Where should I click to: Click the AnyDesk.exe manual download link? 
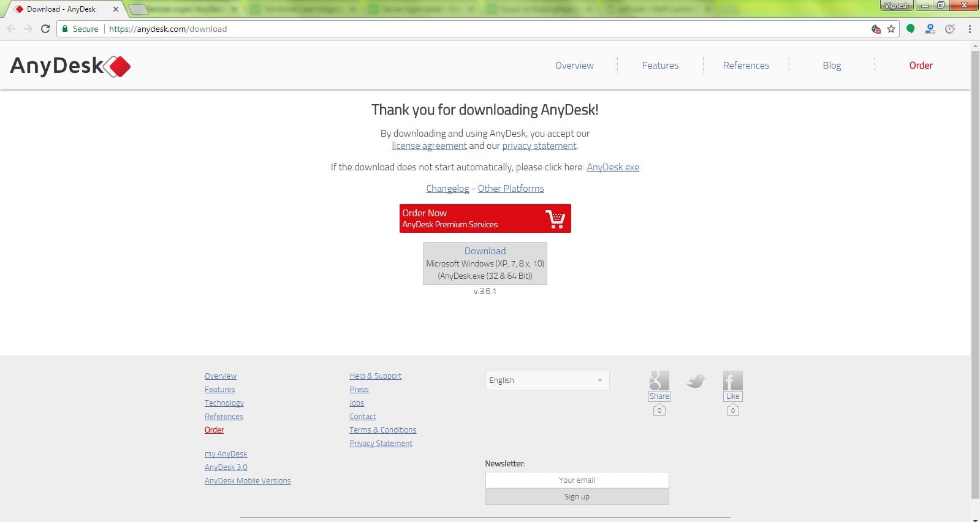[x=613, y=167]
